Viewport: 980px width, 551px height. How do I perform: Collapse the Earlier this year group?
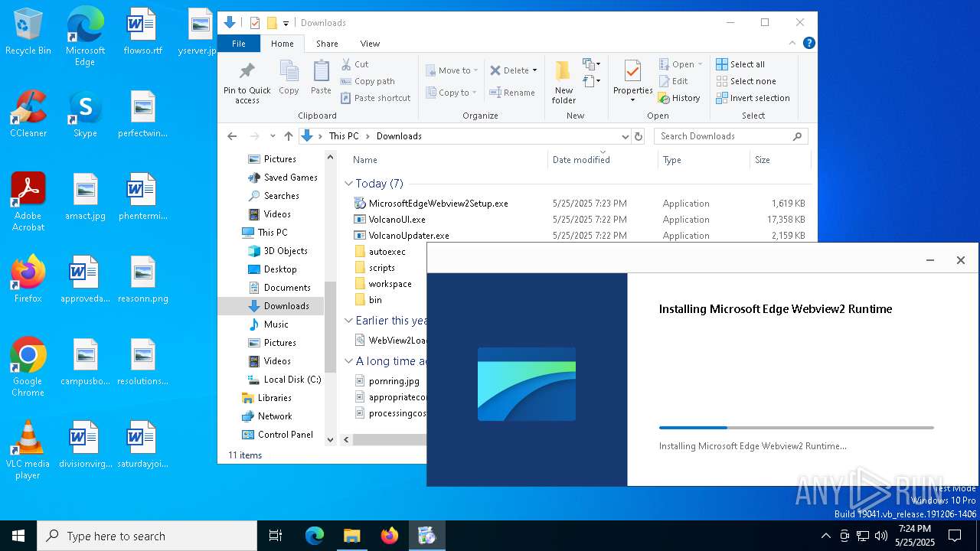point(349,321)
